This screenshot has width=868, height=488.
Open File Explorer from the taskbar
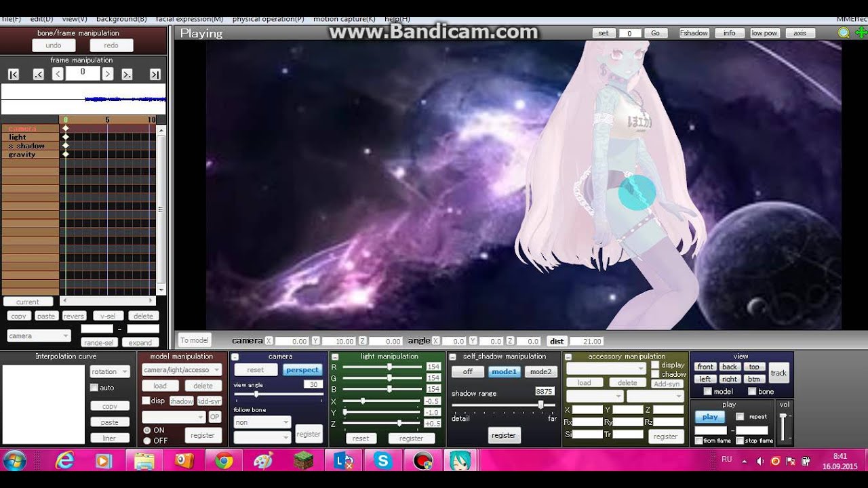coord(144,461)
